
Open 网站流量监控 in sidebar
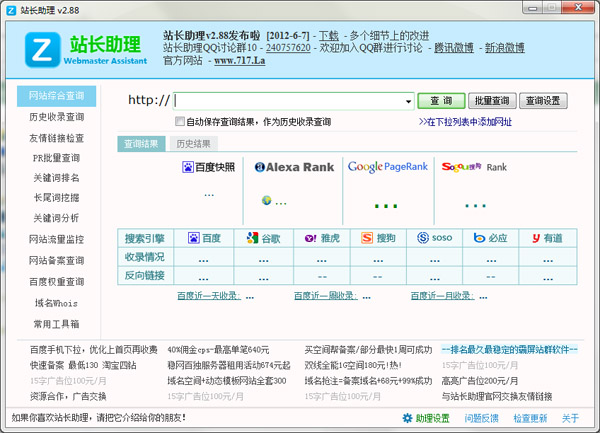tap(57, 239)
